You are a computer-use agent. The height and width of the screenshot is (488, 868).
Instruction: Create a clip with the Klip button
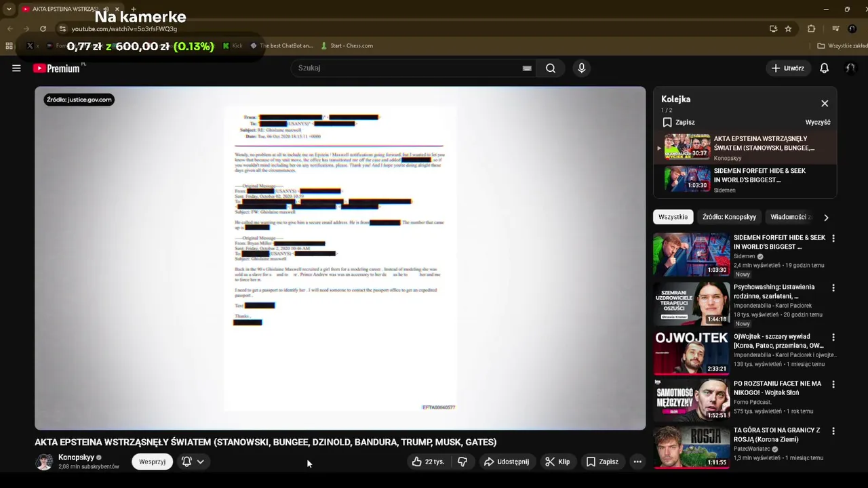557,462
